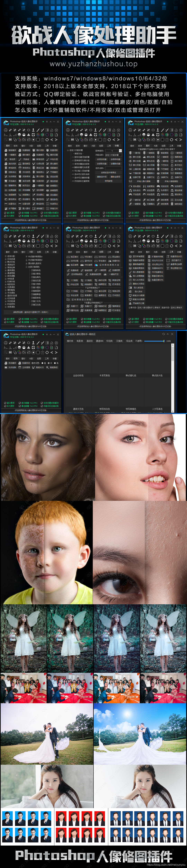Switch to 高级灰 tab in 调色区
This screenshot has height=868, width=187.
click(x=90, y=341)
